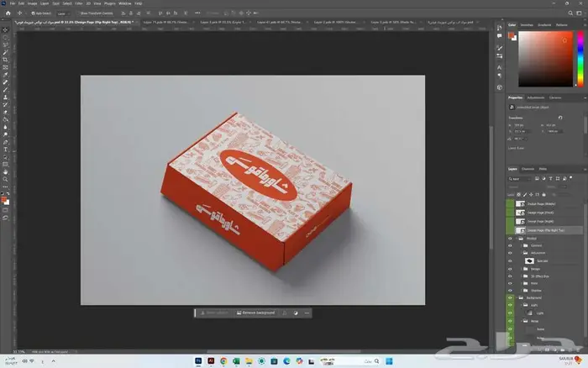Image resolution: width=588 pixels, height=368 pixels.
Task: Open the Window menu
Action: click(x=125, y=3)
